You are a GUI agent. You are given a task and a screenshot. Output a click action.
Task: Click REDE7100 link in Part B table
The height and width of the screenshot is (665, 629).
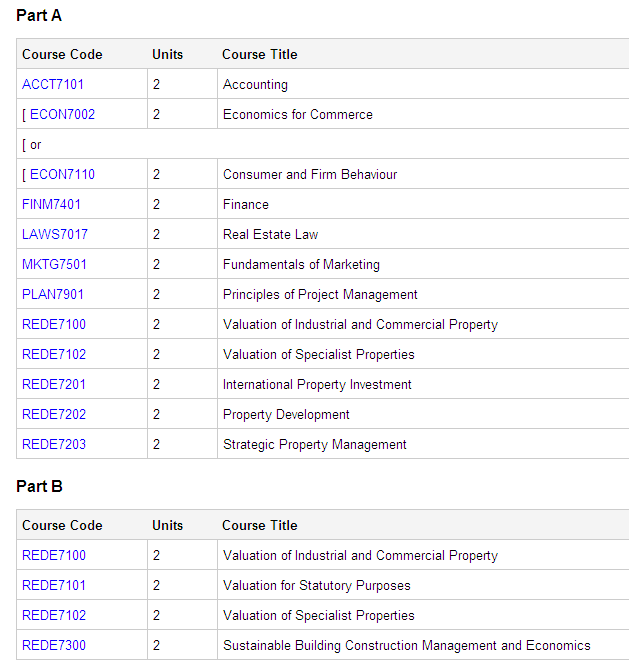[54, 556]
